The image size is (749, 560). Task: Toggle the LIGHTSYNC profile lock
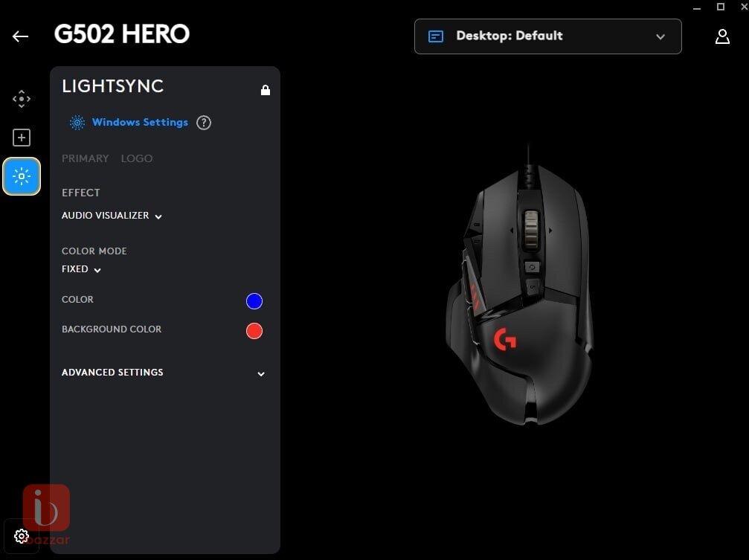pos(266,90)
